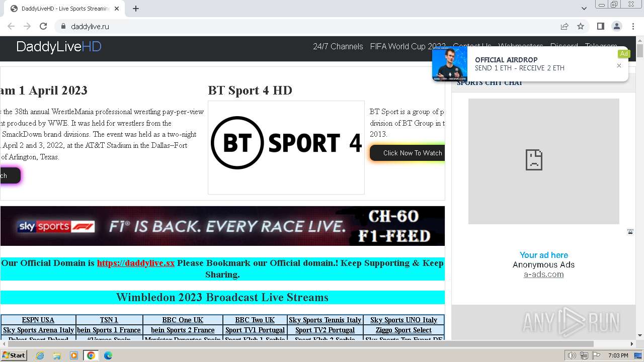Image resolution: width=644 pixels, height=362 pixels.
Task: Click the Sky Sports F1 banner
Action: coord(222,226)
